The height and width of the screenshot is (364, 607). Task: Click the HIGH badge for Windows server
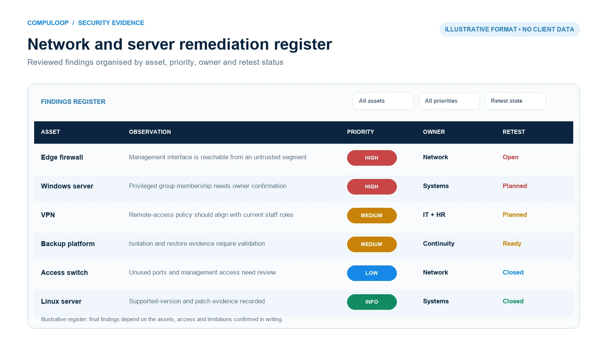(x=372, y=187)
